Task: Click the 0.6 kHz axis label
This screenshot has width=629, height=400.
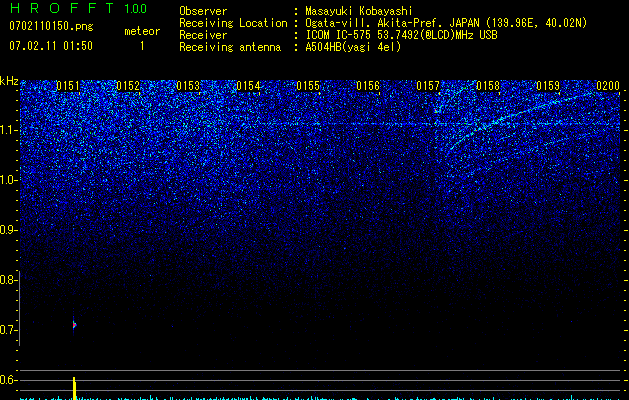Action: coord(8,380)
